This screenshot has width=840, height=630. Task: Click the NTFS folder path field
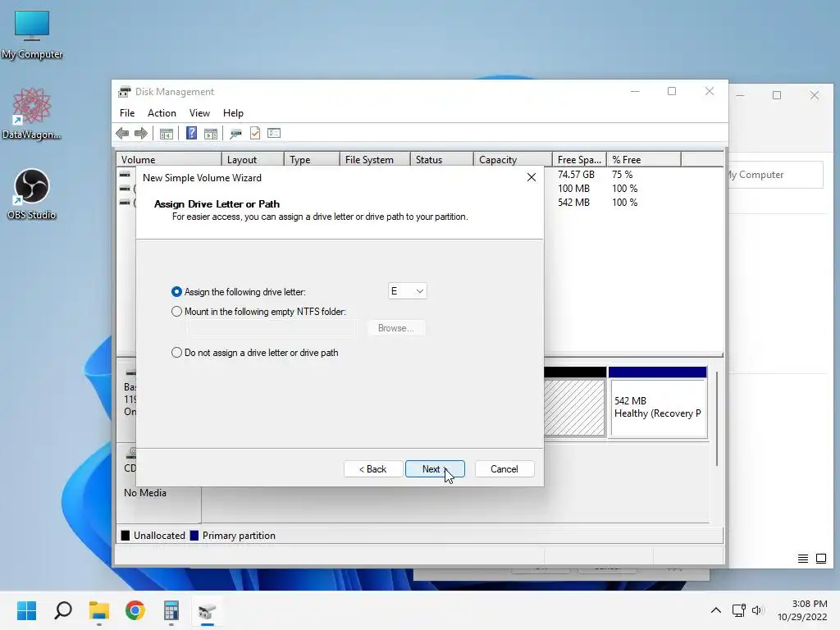tap(272, 328)
